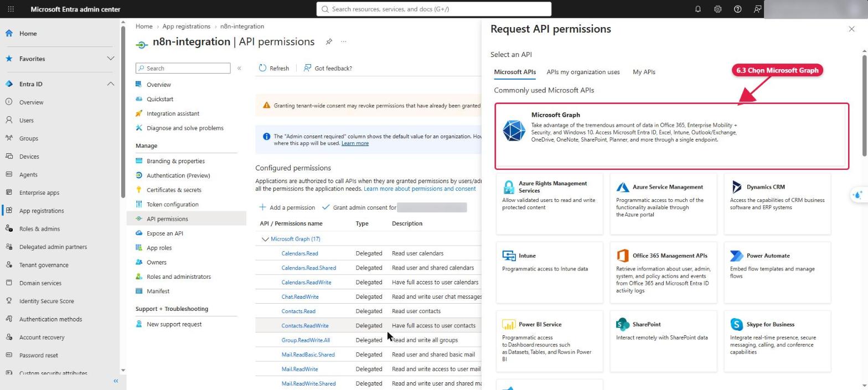Choose the Azure Service Management API card
This screenshot has height=390, width=868.
pos(663,204)
